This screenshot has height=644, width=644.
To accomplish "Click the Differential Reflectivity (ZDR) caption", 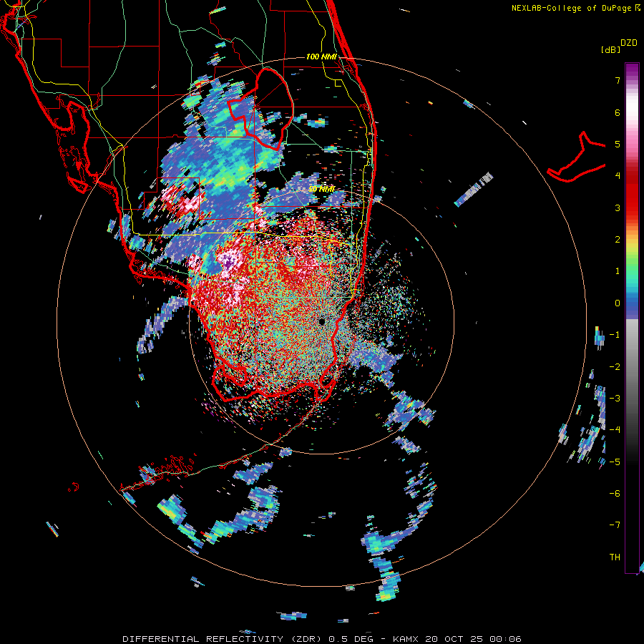I will tap(223, 639).
